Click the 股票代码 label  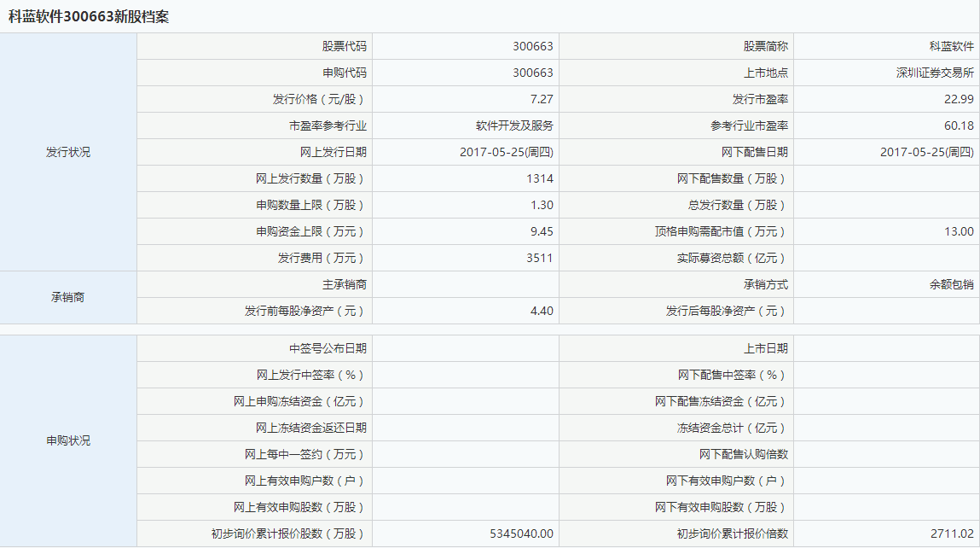coord(345,46)
